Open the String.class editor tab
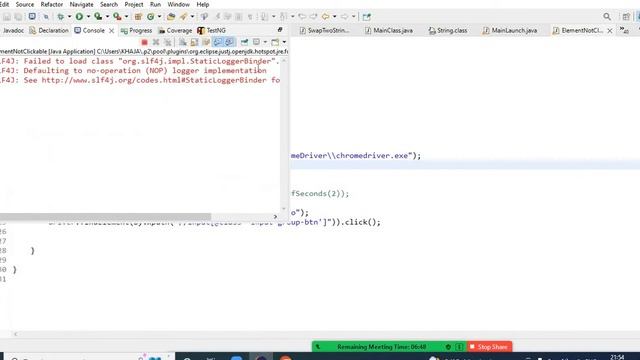 pos(448,31)
